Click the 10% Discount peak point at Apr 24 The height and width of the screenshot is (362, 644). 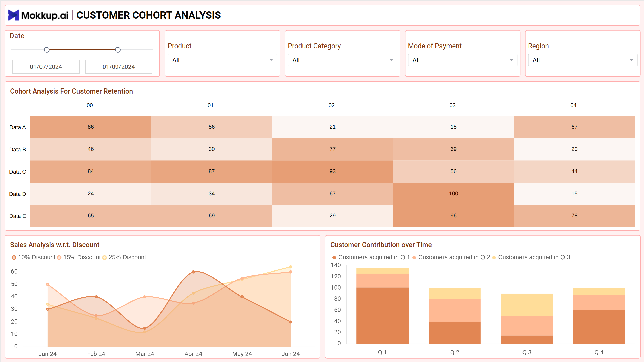click(193, 272)
